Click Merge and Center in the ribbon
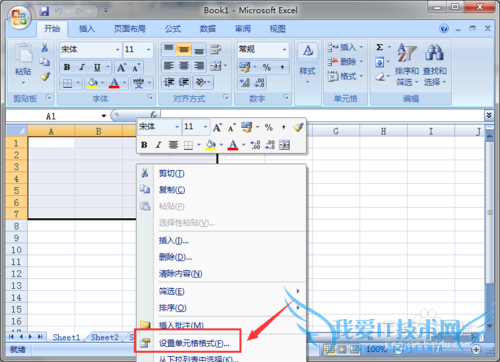 tap(216, 66)
